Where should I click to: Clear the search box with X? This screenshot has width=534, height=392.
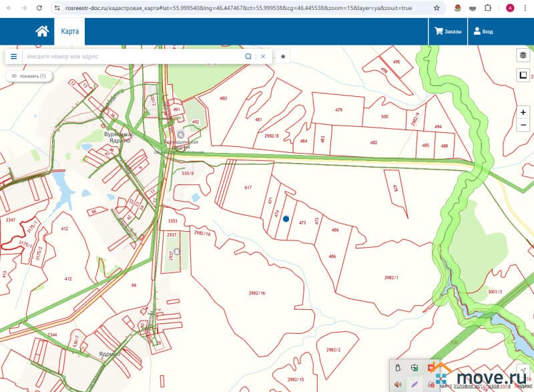point(263,57)
